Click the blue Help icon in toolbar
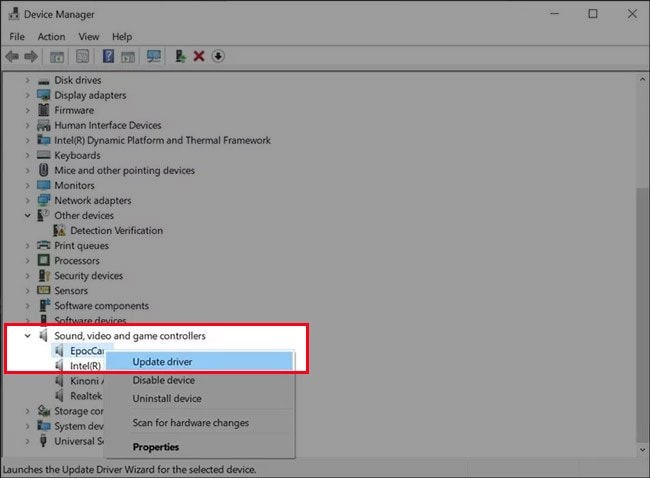Viewport: 650px width, 478px height. 108,56
